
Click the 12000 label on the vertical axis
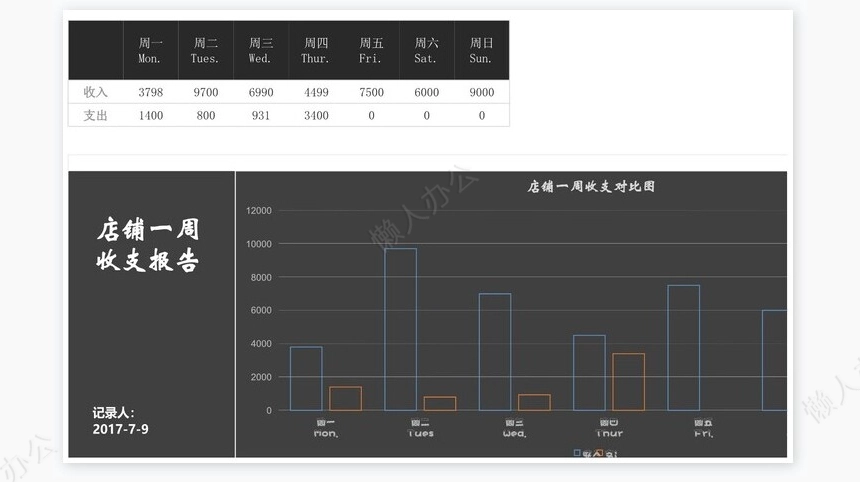[258, 211]
